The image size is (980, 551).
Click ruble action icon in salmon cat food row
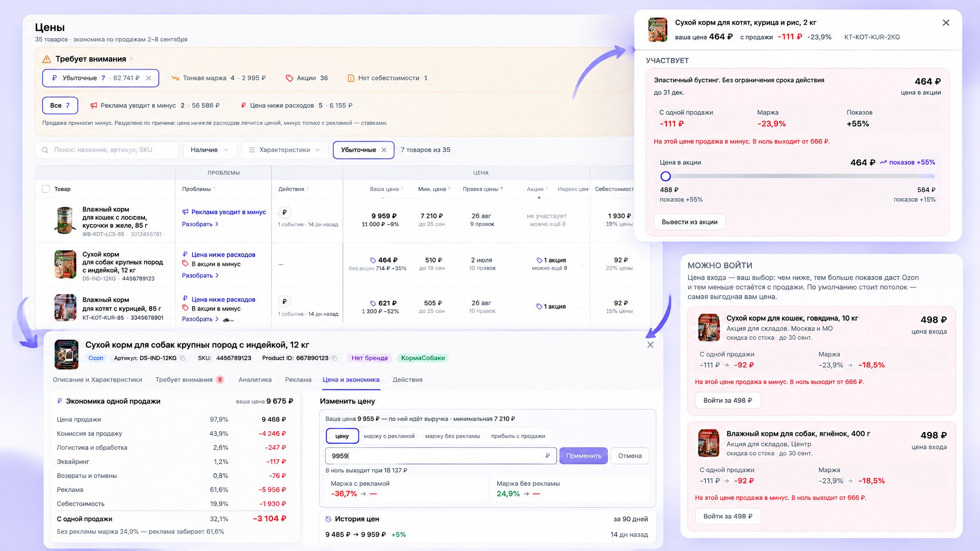(284, 213)
